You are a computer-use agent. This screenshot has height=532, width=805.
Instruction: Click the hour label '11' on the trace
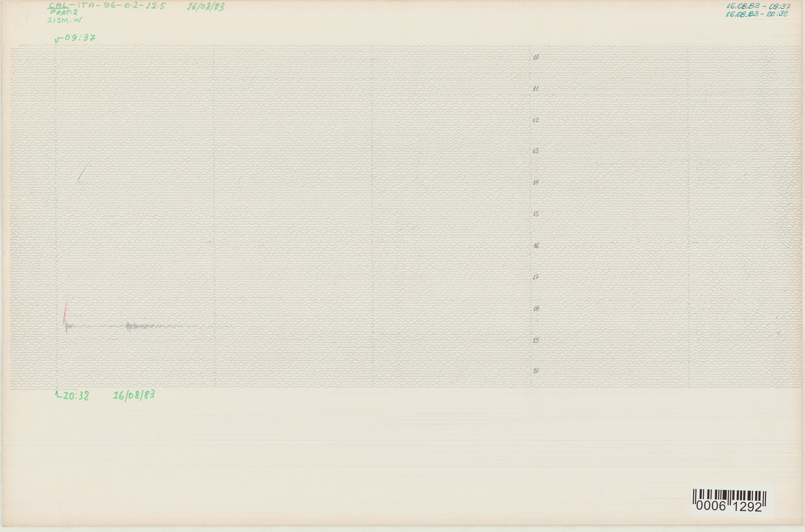[x=536, y=89]
